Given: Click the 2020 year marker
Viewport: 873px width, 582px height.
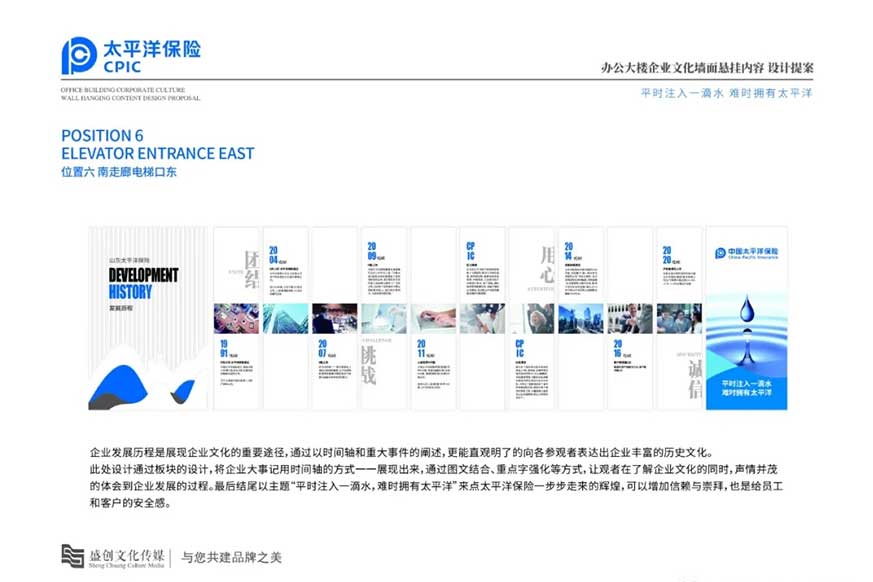Looking at the screenshot, I should (671, 255).
